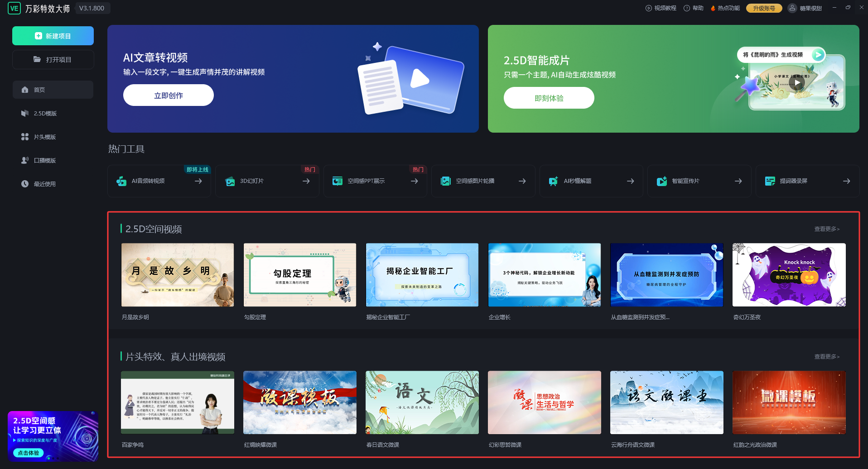Click the 空间感图片轮播 icon

(446, 181)
